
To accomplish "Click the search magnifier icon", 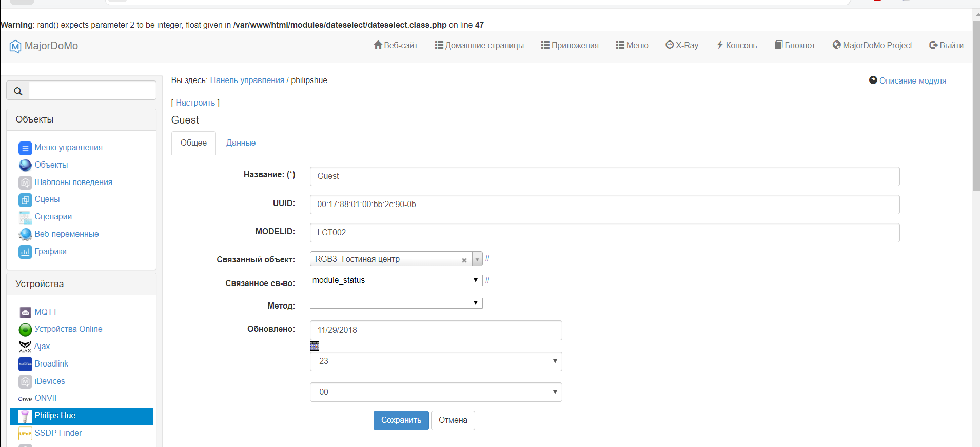I will (x=18, y=91).
